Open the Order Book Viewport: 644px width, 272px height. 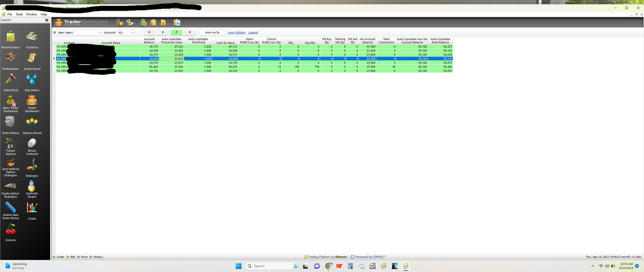pyautogui.click(x=11, y=83)
